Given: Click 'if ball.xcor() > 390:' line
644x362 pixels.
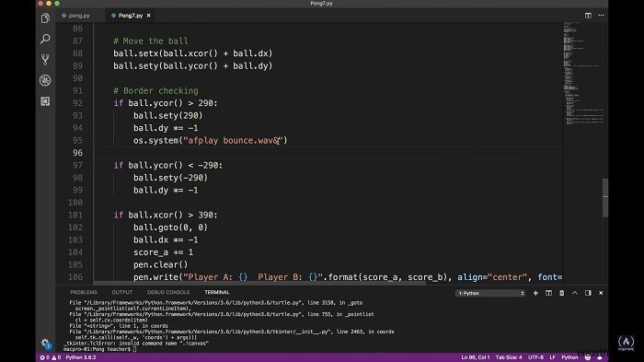Looking at the screenshot, I should 166,216.
